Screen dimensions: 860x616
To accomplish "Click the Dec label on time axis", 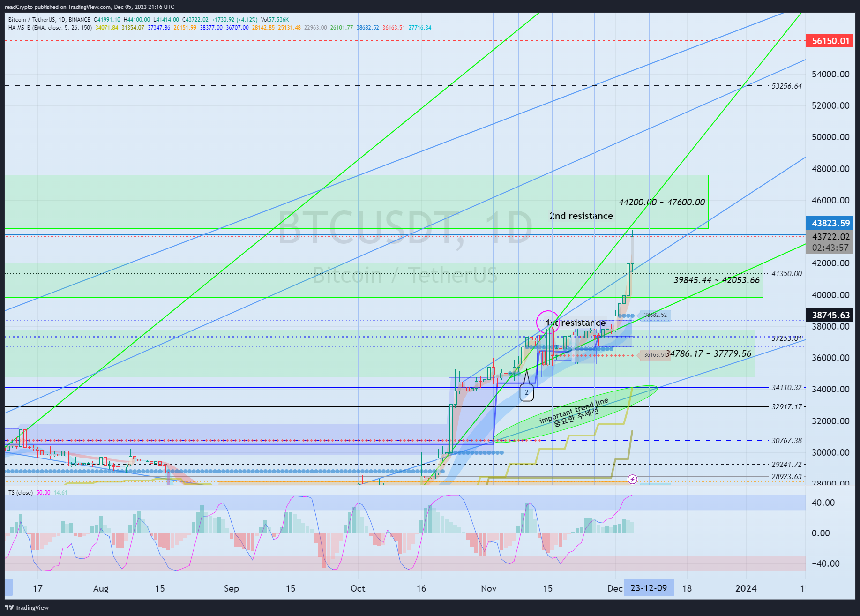I will point(615,588).
